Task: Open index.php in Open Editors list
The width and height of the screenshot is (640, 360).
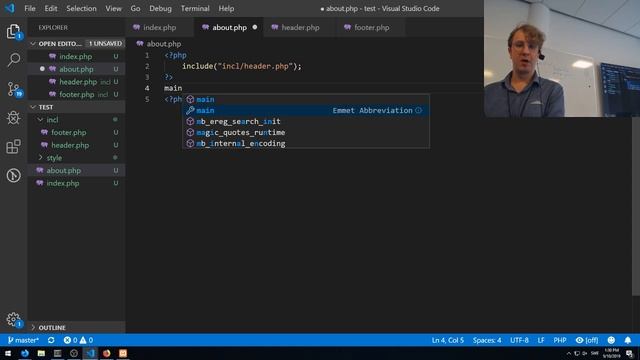Action: (x=76, y=56)
